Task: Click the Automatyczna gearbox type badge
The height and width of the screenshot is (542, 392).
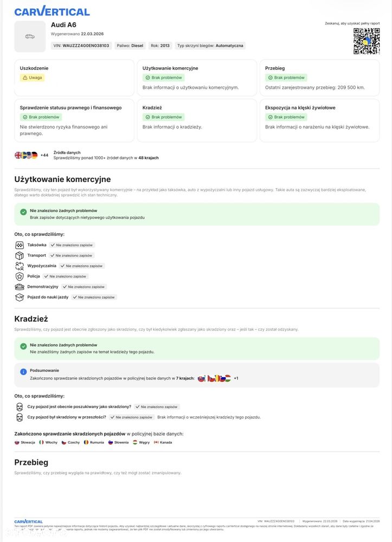Action: tap(210, 46)
